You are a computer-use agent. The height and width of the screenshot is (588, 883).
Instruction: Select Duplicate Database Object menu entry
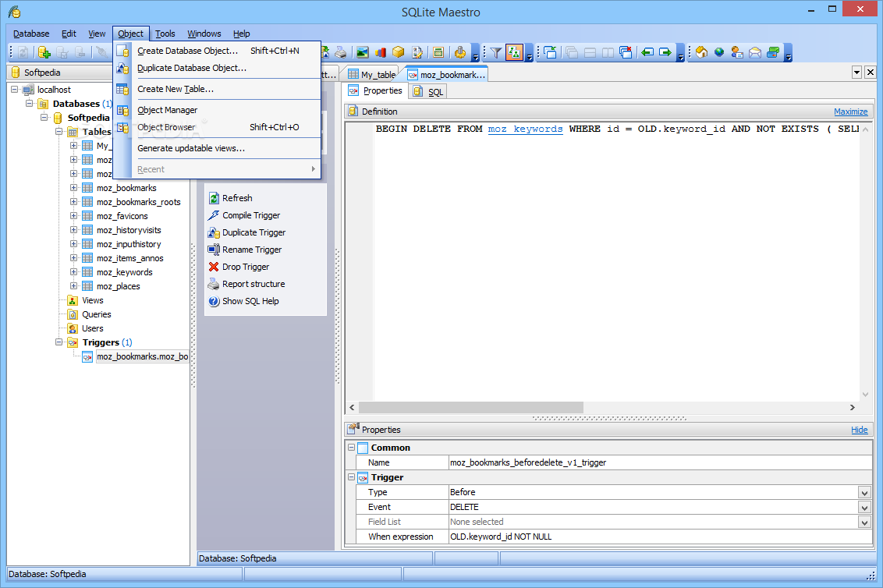point(218,68)
